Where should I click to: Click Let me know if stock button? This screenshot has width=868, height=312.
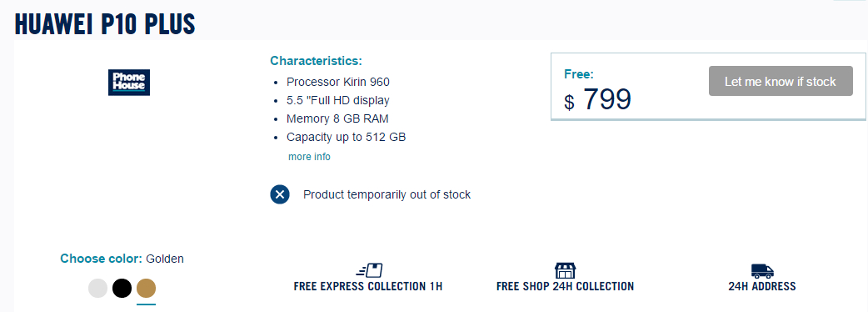(x=781, y=82)
